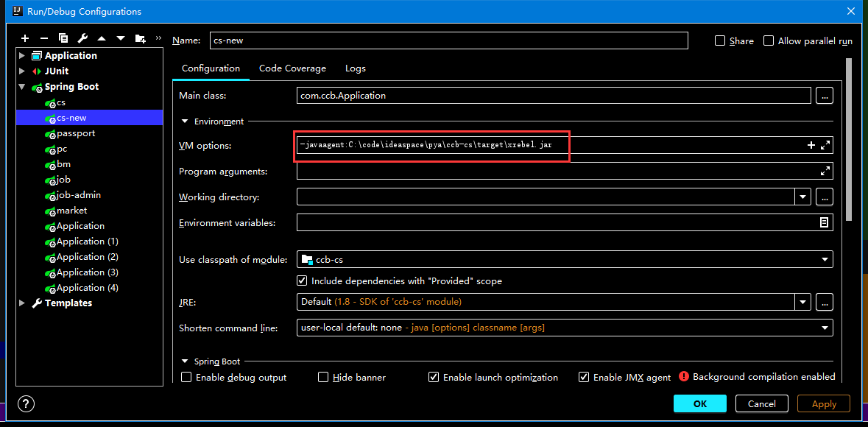Image resolution: width=868 pixels, height=427 pixels.
Task: Open Use classpath of module dropdown
Action: click(x=825, y=258)
